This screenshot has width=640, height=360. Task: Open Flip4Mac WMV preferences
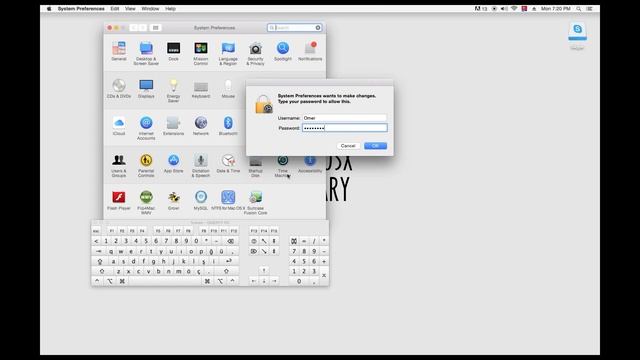click(x=146, y=202)
